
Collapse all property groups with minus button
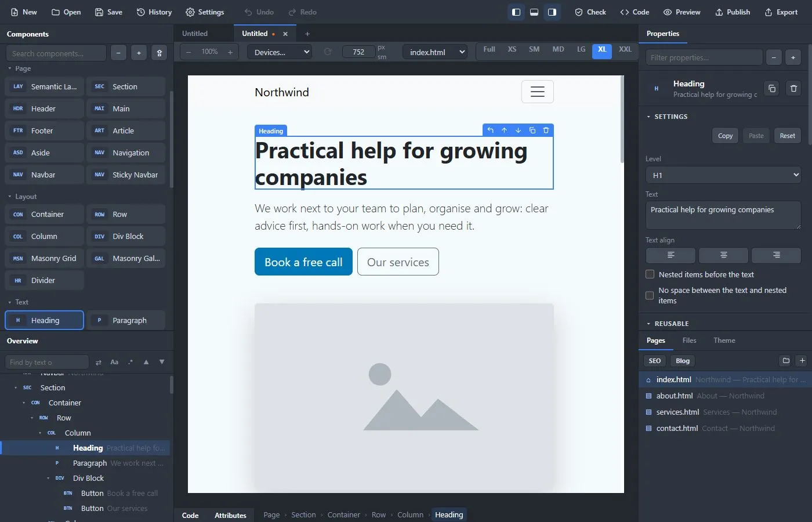tap(774, 57)
